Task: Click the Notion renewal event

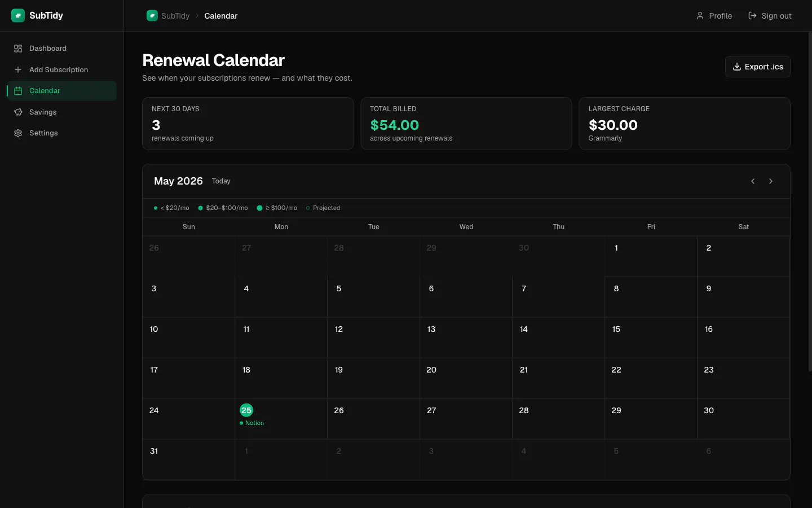Action: (252, 423)
